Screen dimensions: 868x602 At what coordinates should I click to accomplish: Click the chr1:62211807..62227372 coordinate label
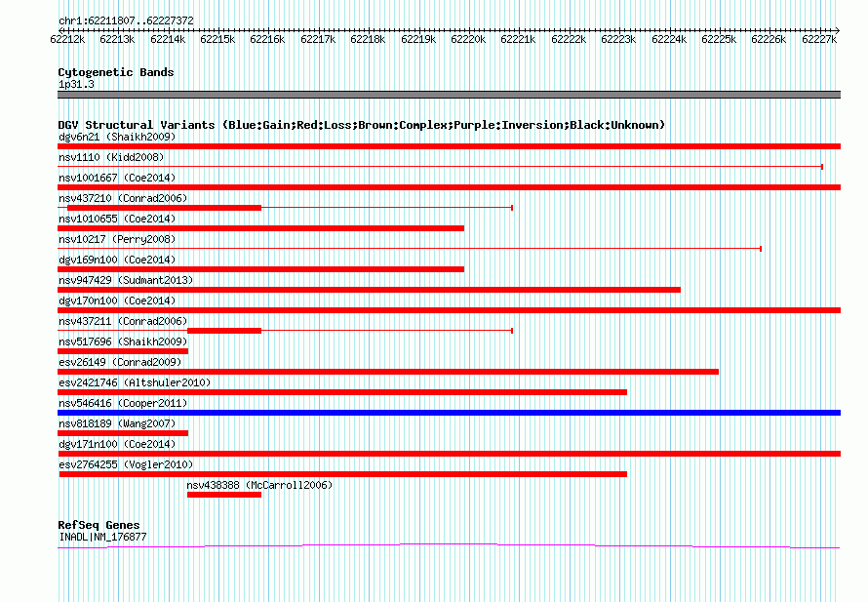(126, 20)
